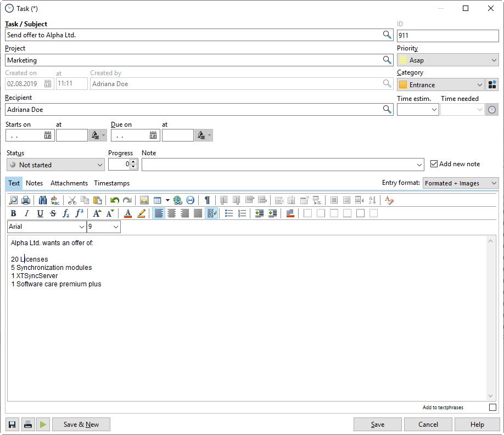Expand the Status dropdown Not started

click(x=55, y=165)
